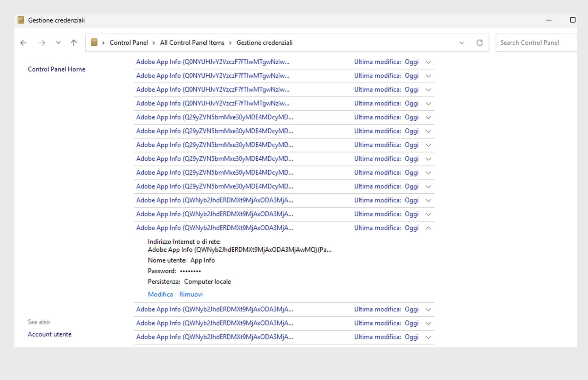The width and height of the screenshot is (588, 380).
Task: Minimize the Gestione credenziali window
Action: point(549,20)
